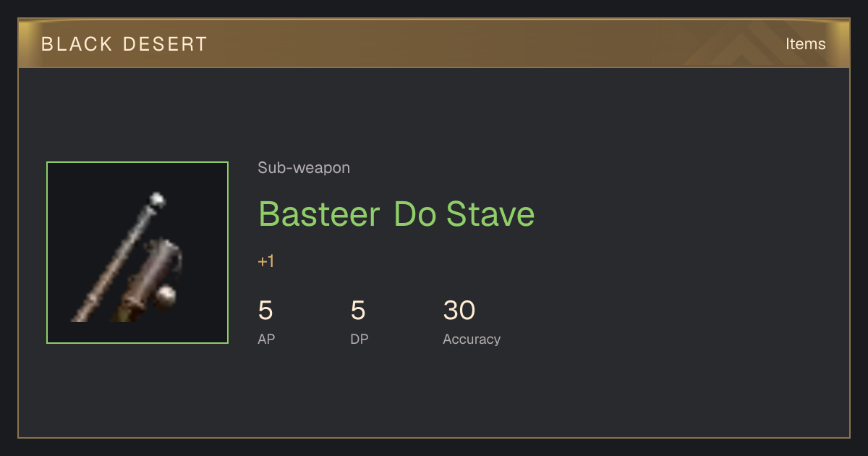Image resolution: width=868 pixels, height=456 pixels.
Task: Click the AP value 5
Action: [x=265, y=311]
